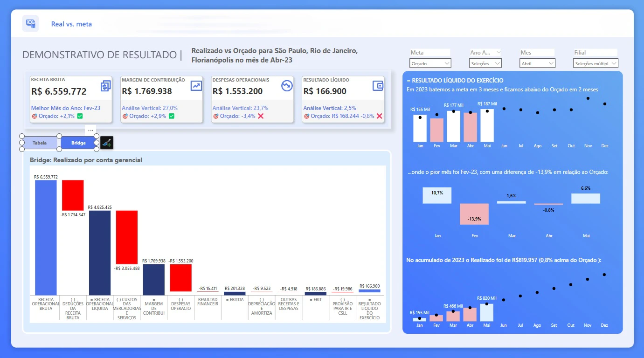Click the target icon beside Orçado: -3,4%
The height and width of the screenshot is (358, 644).
coord(215,116)
